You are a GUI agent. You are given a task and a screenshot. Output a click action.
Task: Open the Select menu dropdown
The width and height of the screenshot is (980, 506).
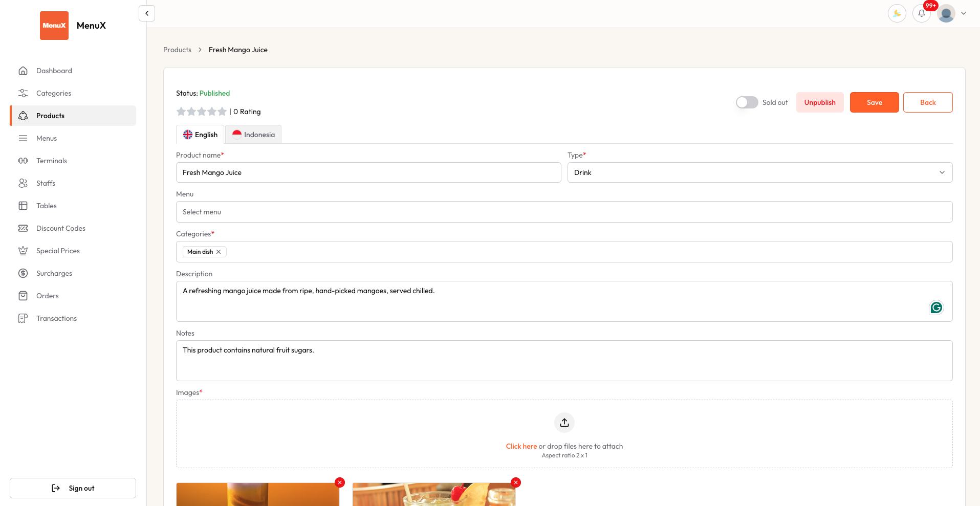564,212
